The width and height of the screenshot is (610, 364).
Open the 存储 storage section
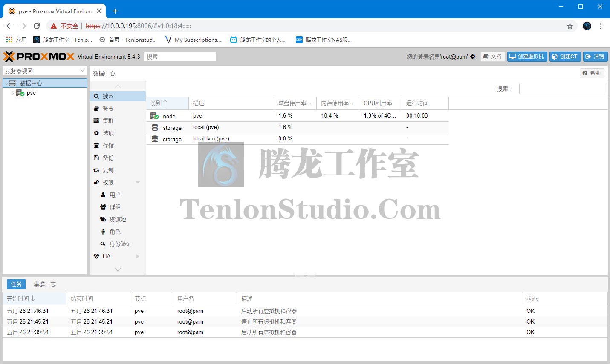click(x=117, y=146)
